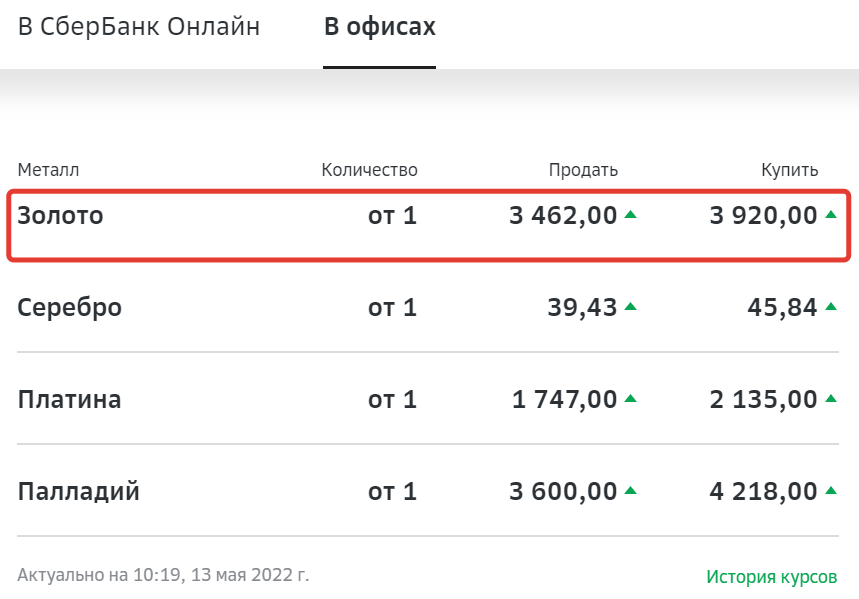Click gold buy price 3 920,00
859x599 pixels.
point(763,215)
